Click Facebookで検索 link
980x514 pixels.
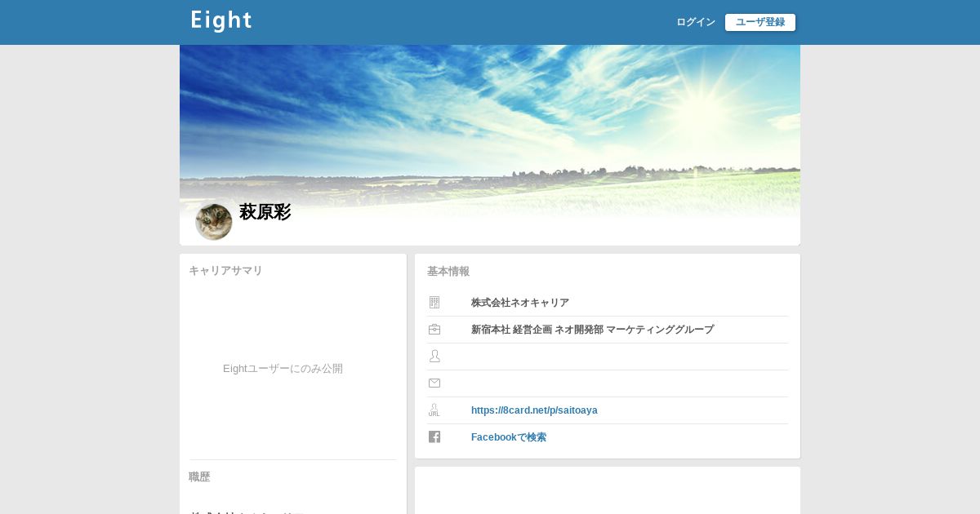(x=509, y=437)
